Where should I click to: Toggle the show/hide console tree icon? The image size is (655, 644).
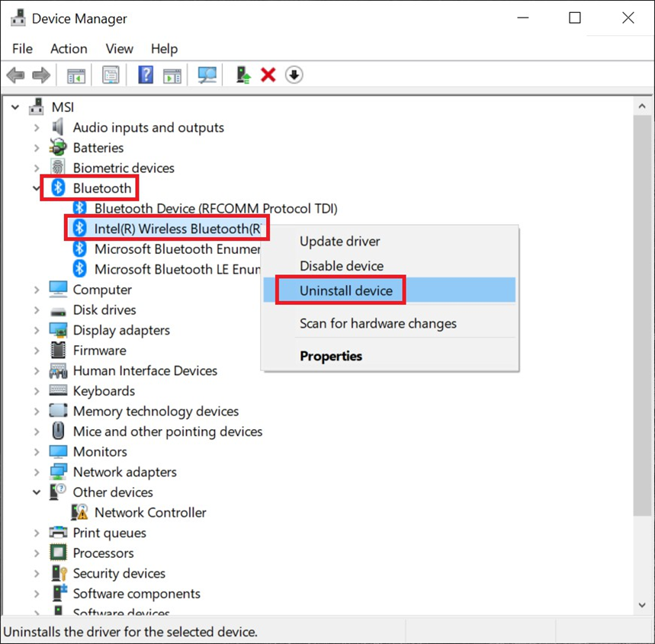click(76, 75)
